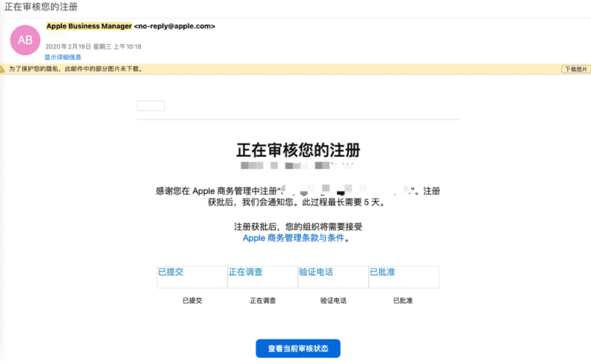Viewport: 591px width, 364px height.
Task: Click the date 2020年2月19日 星期三 上午10:18
Action: (x=93, y=47)
